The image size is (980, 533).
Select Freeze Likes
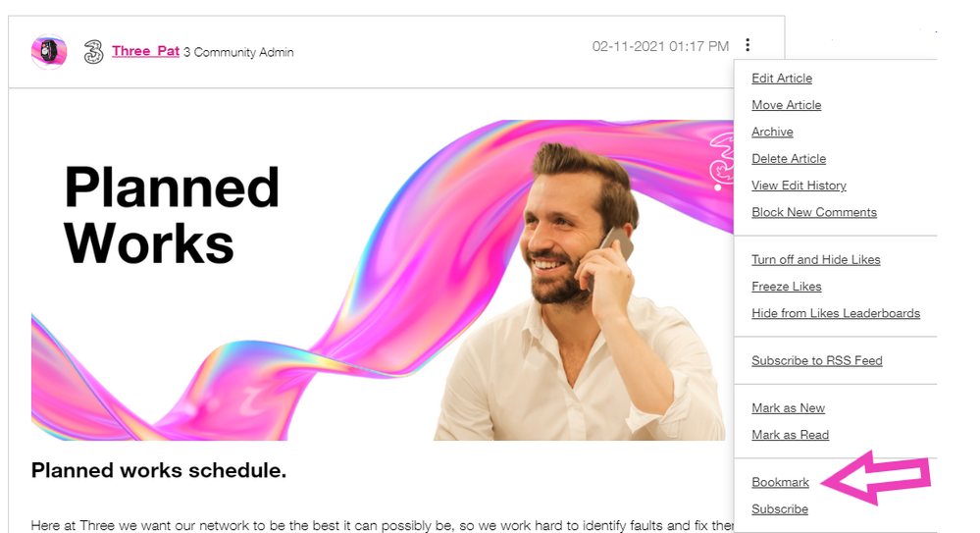pos(786,287)
